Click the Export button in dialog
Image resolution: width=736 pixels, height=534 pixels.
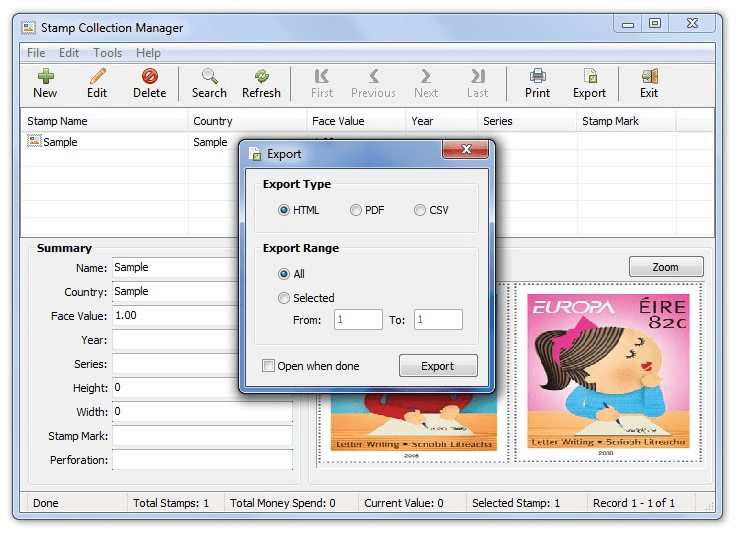click(x=438, y=366)
